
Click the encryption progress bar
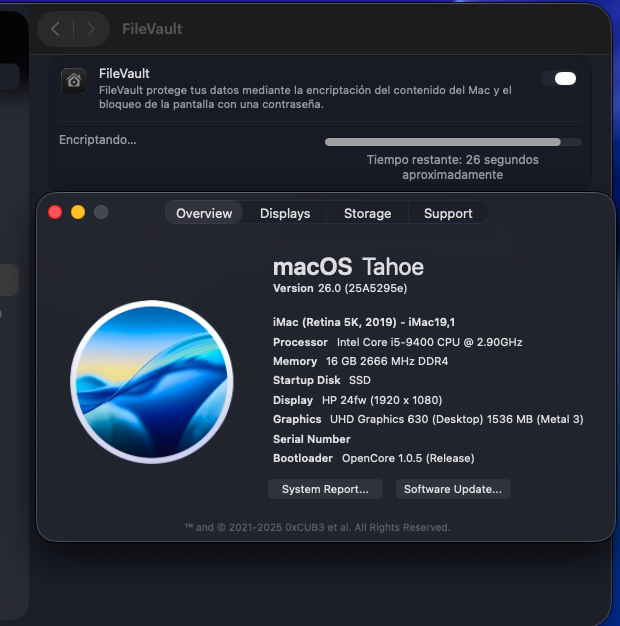tap(453, 142)
